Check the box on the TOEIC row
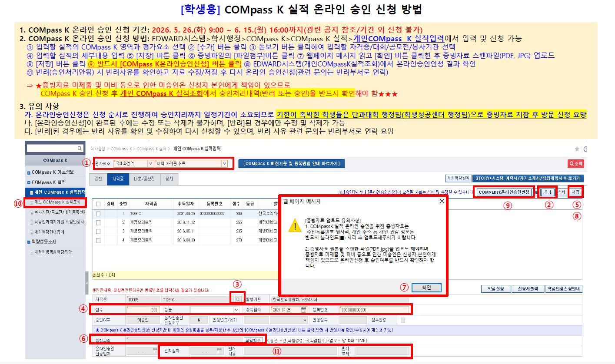 (98, 214)
